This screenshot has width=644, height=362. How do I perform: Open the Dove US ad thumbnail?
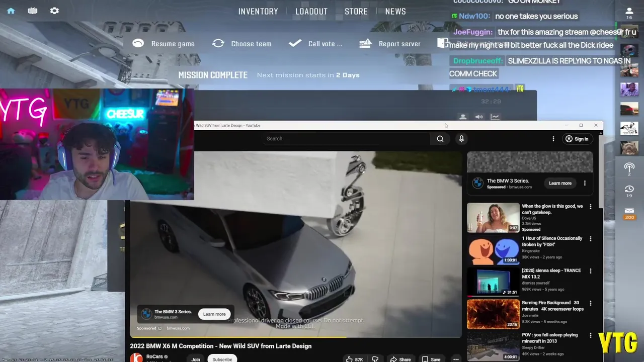point(493,217)
